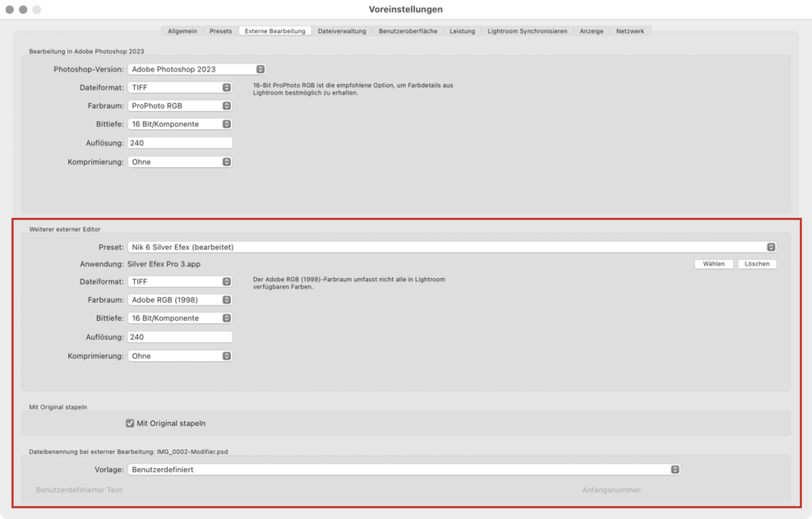Open the Presets tab

pos(220,31)
